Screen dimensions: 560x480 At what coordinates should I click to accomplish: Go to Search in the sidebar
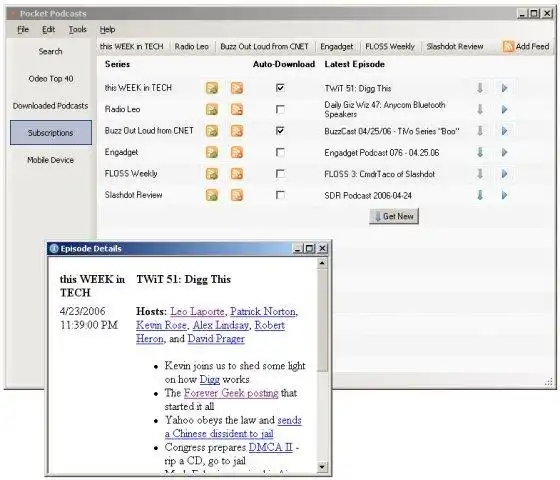[x=50, y=51]
